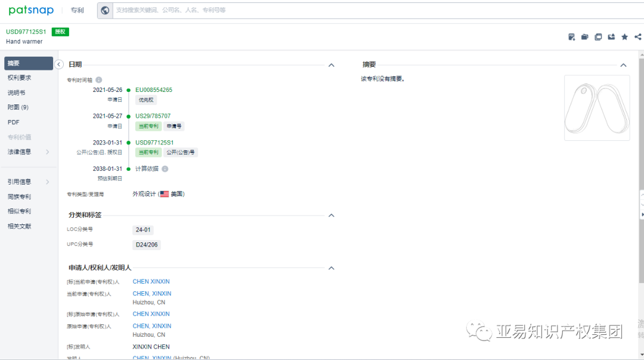Share the patent via share icon
The height and width of the screenshot is (360, 644).
[637, 37]
